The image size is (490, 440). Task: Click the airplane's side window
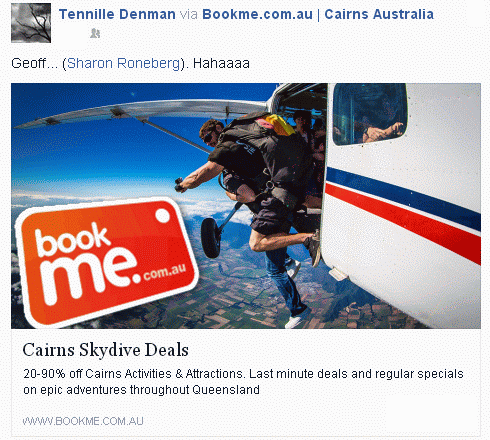pyautogui.click(x=370, y=114)
